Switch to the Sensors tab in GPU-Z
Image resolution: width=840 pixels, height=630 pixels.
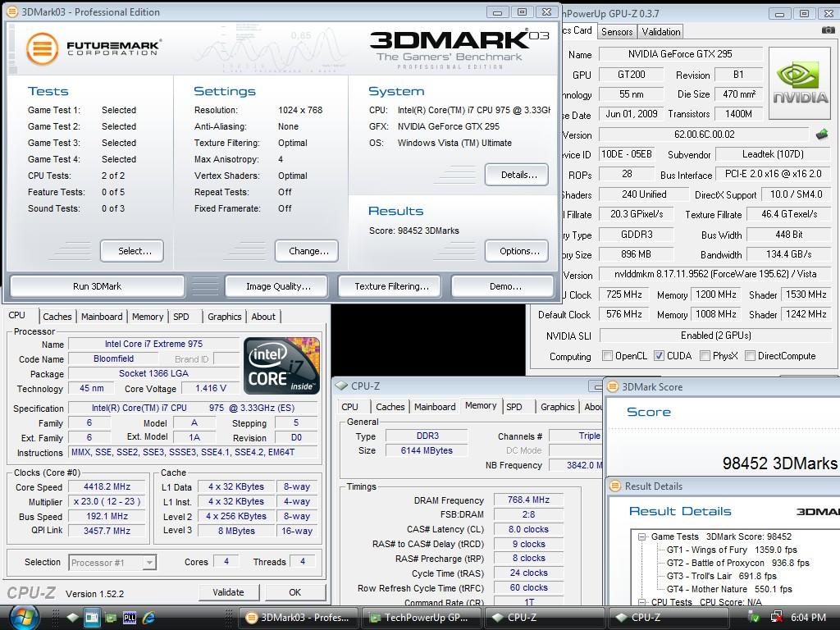(617, 32)
